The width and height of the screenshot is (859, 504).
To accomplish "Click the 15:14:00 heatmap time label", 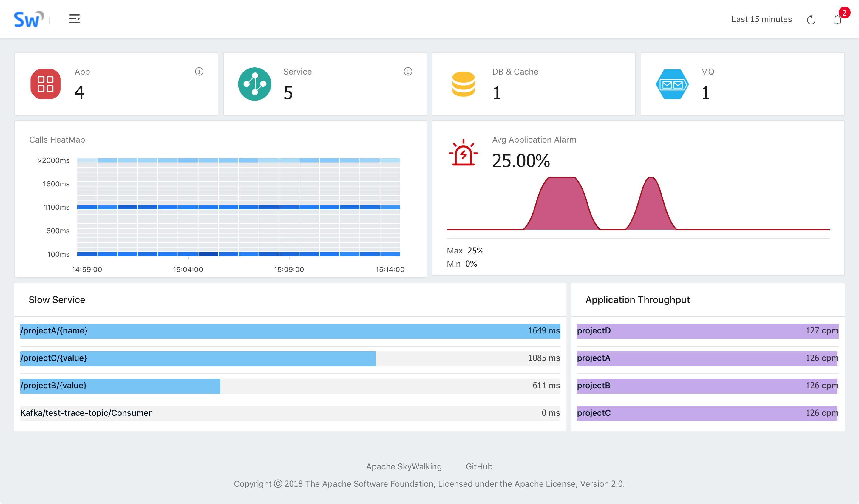I will pyautogui.click(x=390, y=269).
